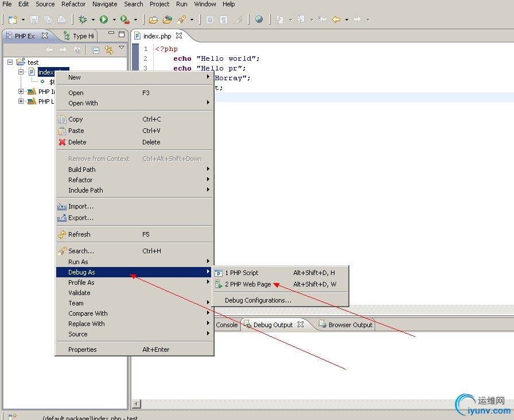This screenshot has height=420, width=514.
Task: Choose Delete in the context menu
Action: click(x=134, y=142)
